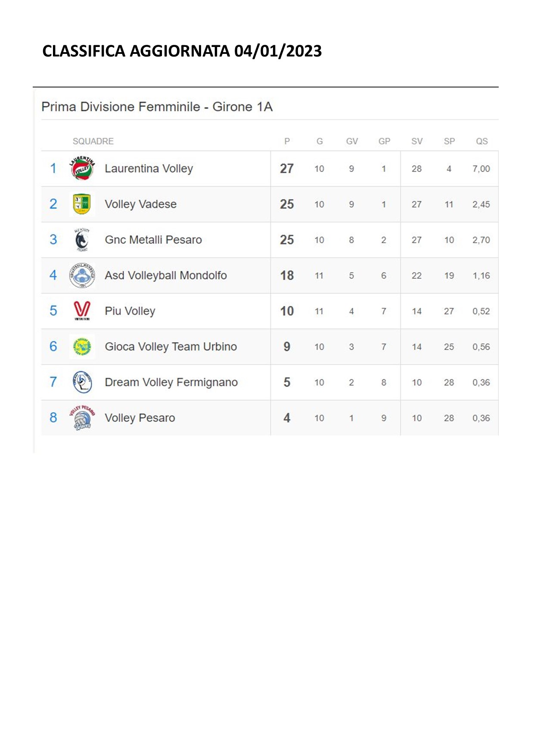Click the SV column header

tap(417, 141)
